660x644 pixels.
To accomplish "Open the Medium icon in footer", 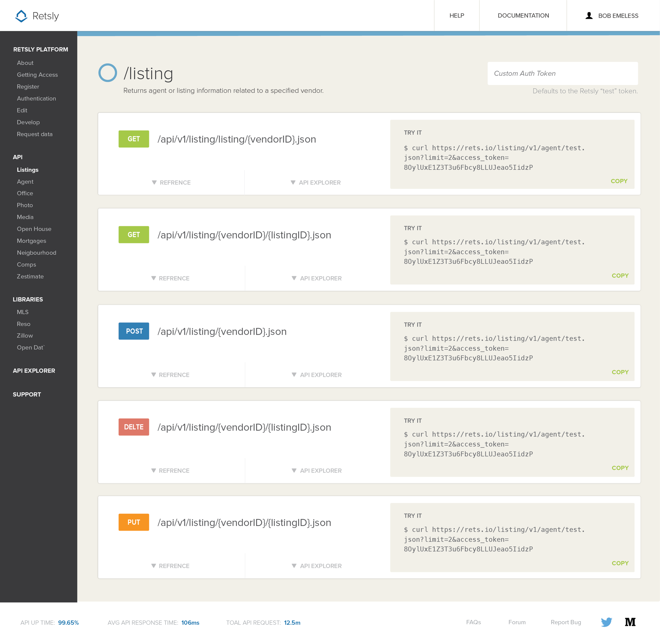I will pos(630,622).
